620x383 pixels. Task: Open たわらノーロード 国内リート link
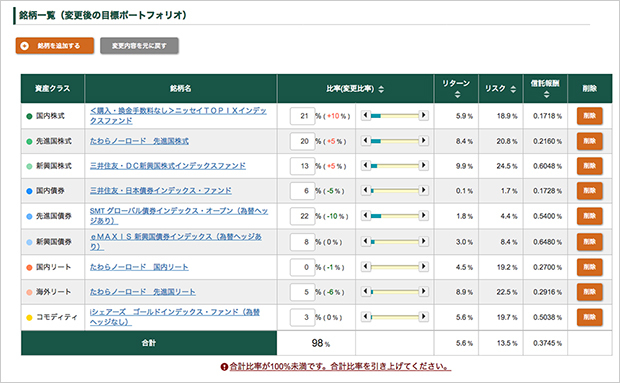coord(139,267)
